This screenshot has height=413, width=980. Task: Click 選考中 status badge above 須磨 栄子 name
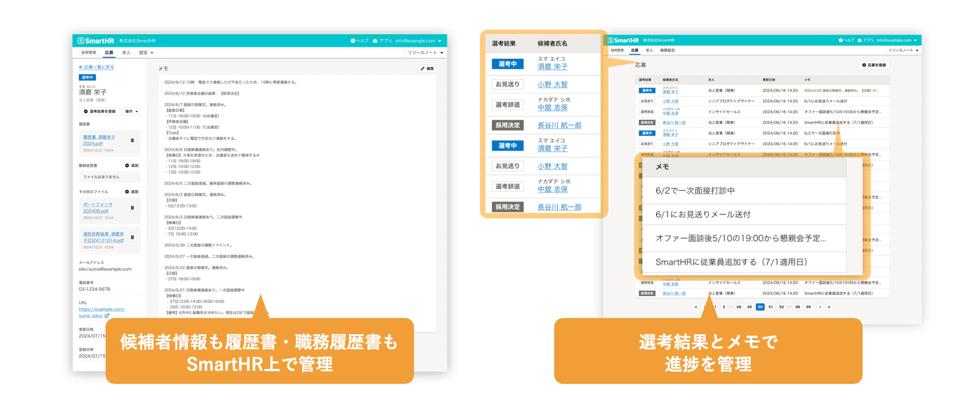click(x=87, y=78)
